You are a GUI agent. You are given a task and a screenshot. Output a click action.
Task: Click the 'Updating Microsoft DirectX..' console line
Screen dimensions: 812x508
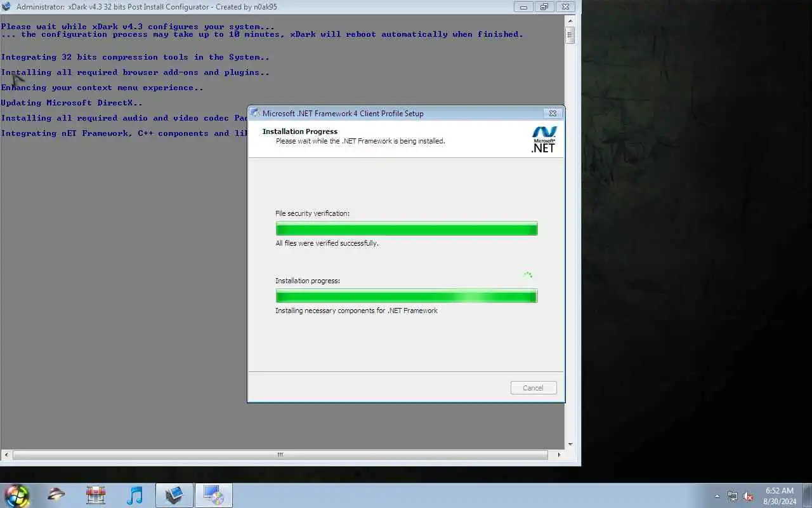coord(72,103)
